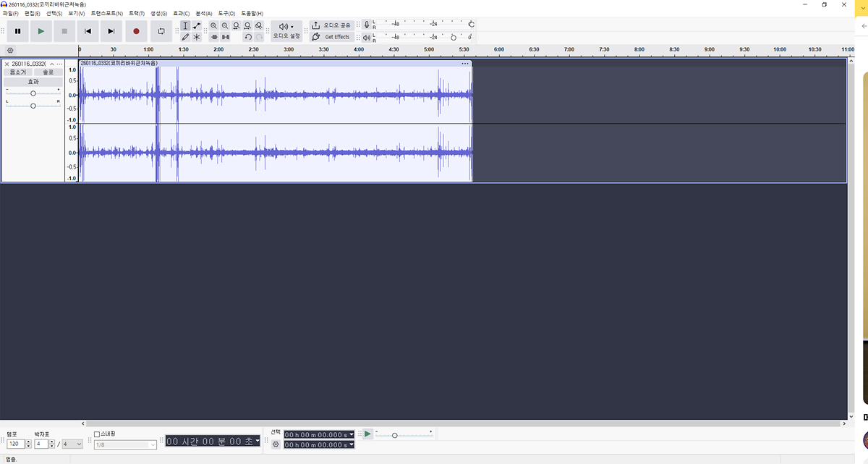Open the 보기(V) menu

[x=76, y=14]
